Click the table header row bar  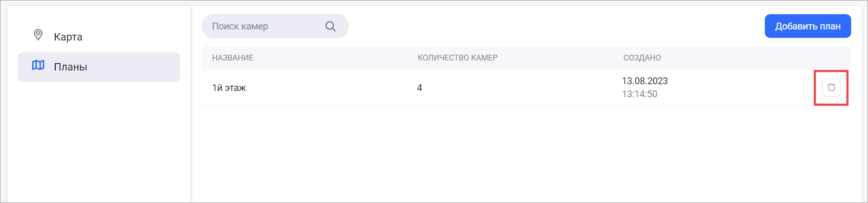click(526, 58)
